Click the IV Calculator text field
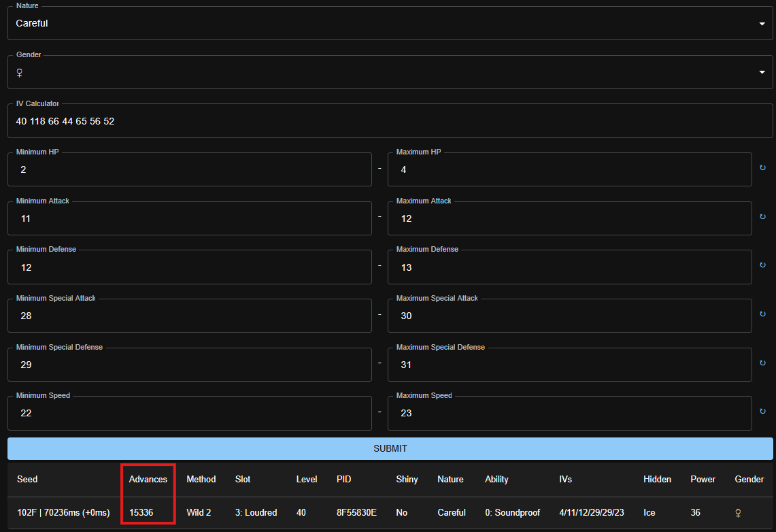 [390, 121]
